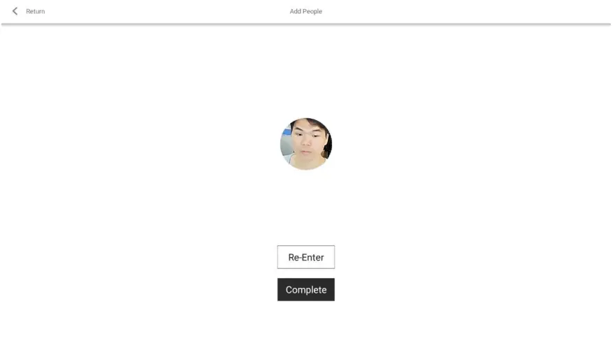Return to the previous screen via Return
The height and width of the screenshot is (364, 615).
36,11
